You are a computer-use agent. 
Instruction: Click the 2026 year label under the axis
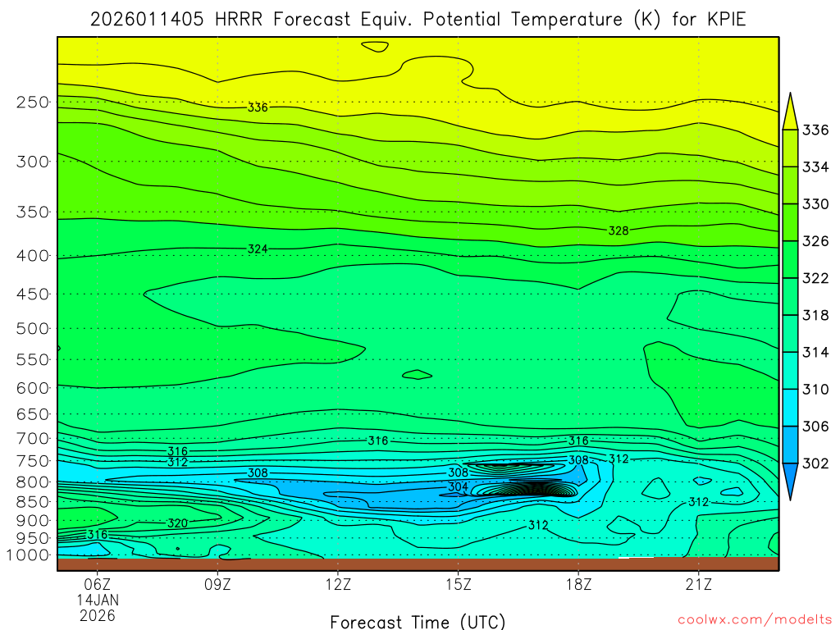click(x=98, y=615)
